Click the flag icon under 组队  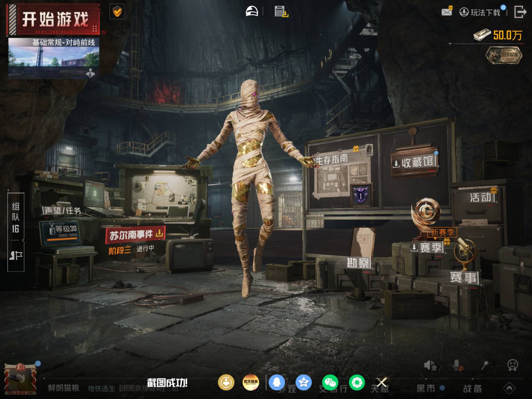[16, 255]
